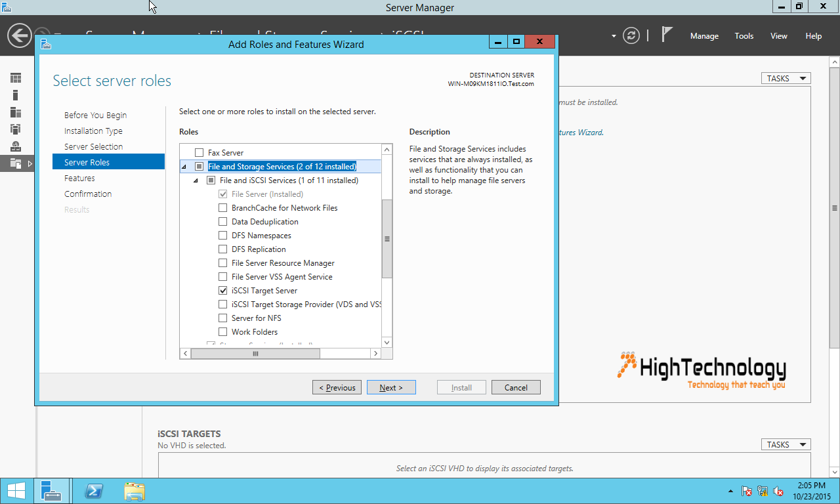This screenshot has height=504, width=840.
Task: Go to the Features step
Action: [x=79, y=178]
